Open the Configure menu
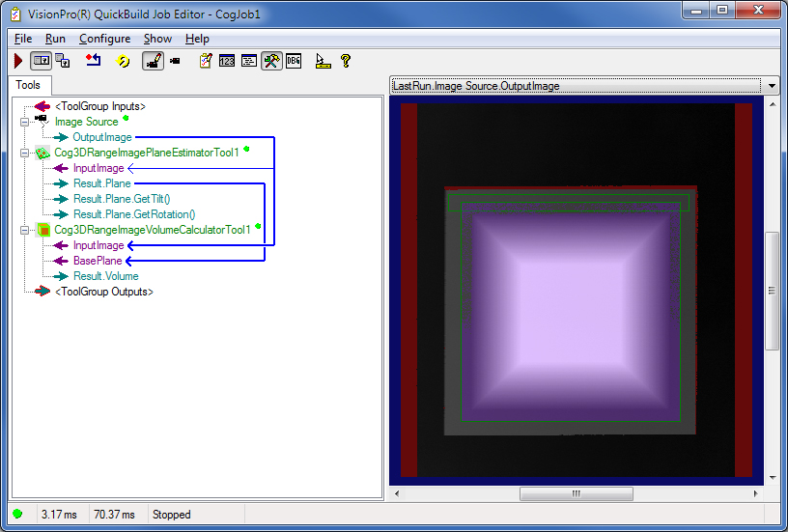The image size is (788, 532). 105,39
